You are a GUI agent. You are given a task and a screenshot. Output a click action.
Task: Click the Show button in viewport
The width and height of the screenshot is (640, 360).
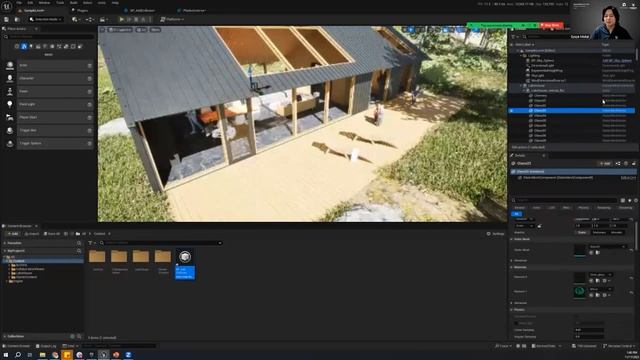[155, 30]
